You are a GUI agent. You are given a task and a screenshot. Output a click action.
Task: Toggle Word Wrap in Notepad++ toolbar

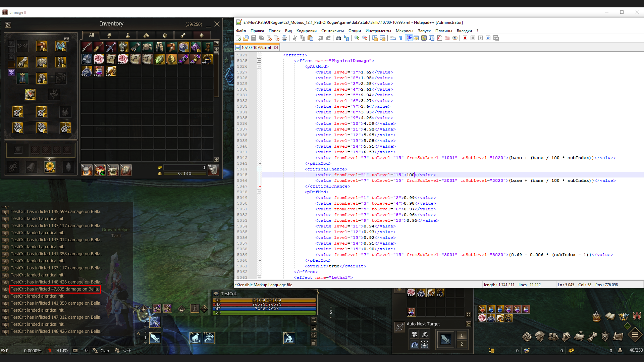coord(393,38)
